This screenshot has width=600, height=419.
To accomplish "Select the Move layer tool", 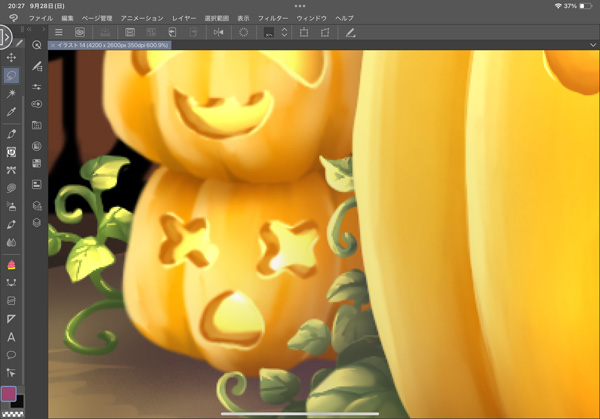I will (x=12, y=58).
